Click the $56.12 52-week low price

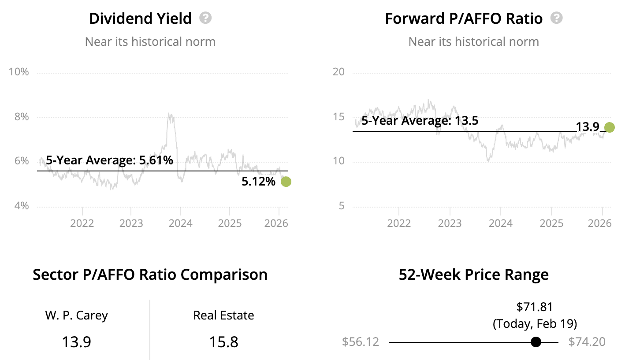[361, 342]
